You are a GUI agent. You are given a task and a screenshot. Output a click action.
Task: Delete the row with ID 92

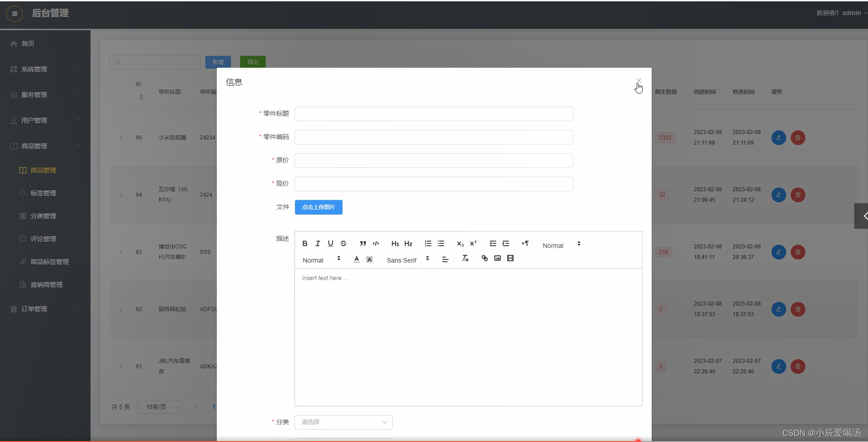tap(798, 309)
